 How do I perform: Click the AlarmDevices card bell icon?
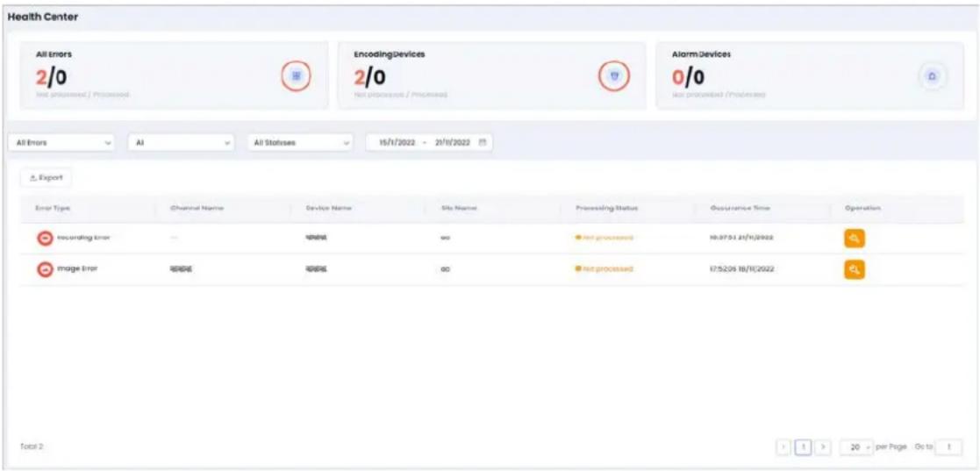coord(932,76)
